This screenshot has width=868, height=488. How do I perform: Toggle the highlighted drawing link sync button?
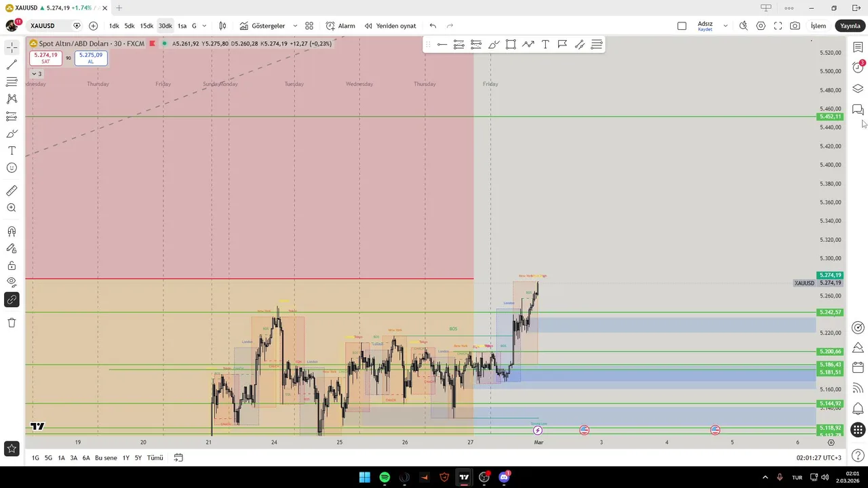click(x=12, y=300)
